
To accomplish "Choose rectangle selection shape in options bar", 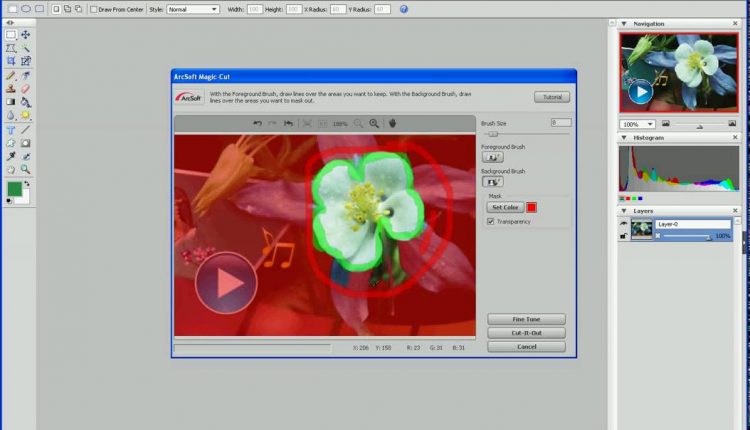I will pos(12,9).
